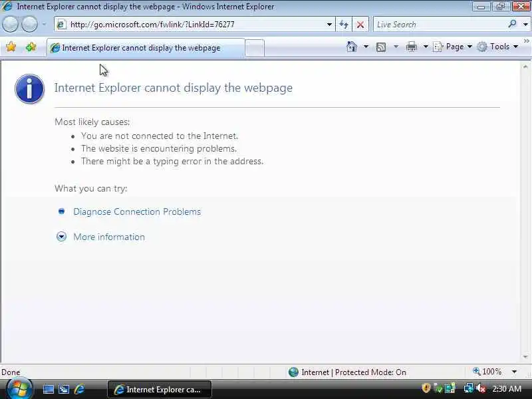Viewport: 532px width, 399px height.
Task: Click the 'What you can try:' heading
Action: click(91, 188)
